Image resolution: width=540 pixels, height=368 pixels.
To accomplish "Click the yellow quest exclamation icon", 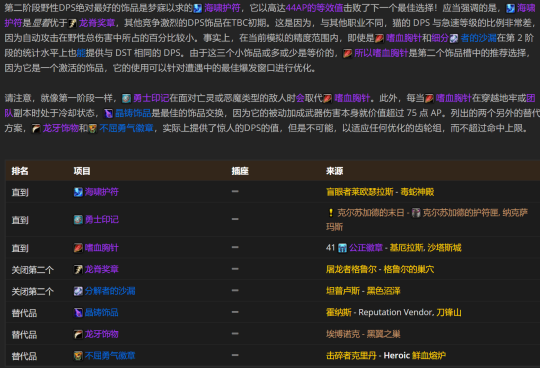I will (331, 213).
